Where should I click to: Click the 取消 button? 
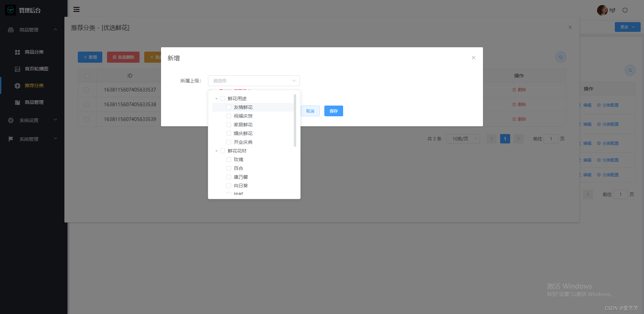[x=310, y=111]
